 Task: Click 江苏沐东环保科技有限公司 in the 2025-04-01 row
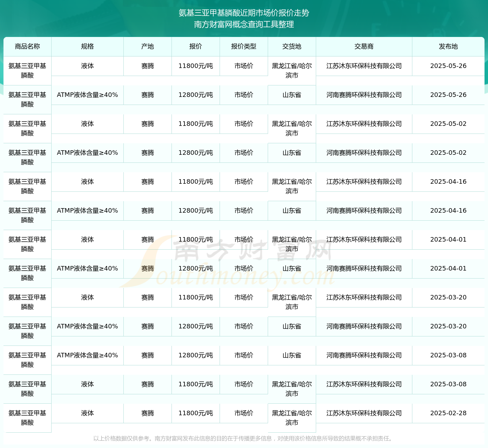click(364, 240)
